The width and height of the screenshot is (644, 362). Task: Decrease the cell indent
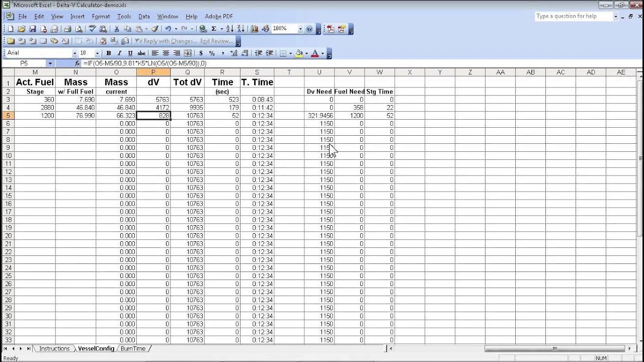coord(258,53)
